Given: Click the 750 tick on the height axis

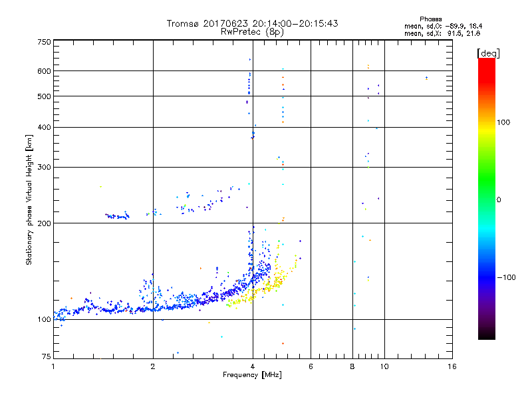Looking at the screenshot, I should click(44, 42).
